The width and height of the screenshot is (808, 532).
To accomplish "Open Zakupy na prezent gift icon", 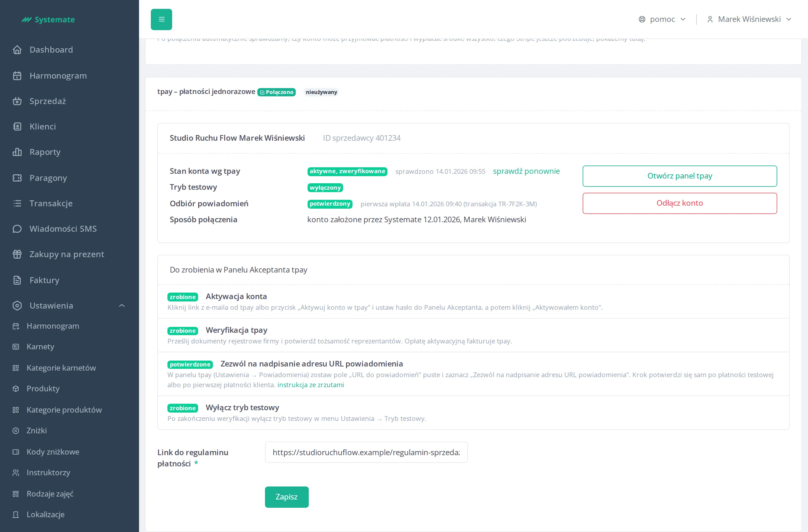I will tap(17, 254).
